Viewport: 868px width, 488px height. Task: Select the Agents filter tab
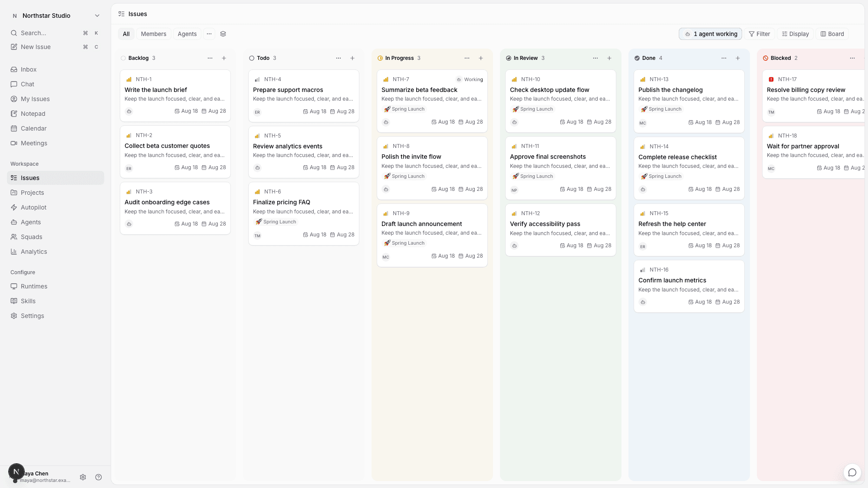[x=187, y=34]
